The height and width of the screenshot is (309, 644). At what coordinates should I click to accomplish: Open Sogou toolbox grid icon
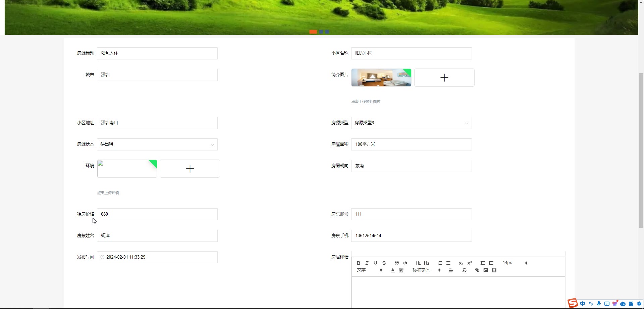click(631, 304)
